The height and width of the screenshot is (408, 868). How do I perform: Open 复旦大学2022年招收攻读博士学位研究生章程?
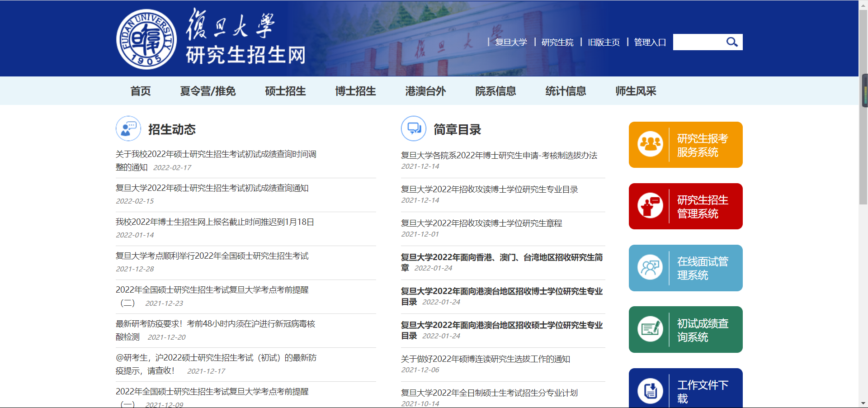pyautogui.click(x=481, y=223)
